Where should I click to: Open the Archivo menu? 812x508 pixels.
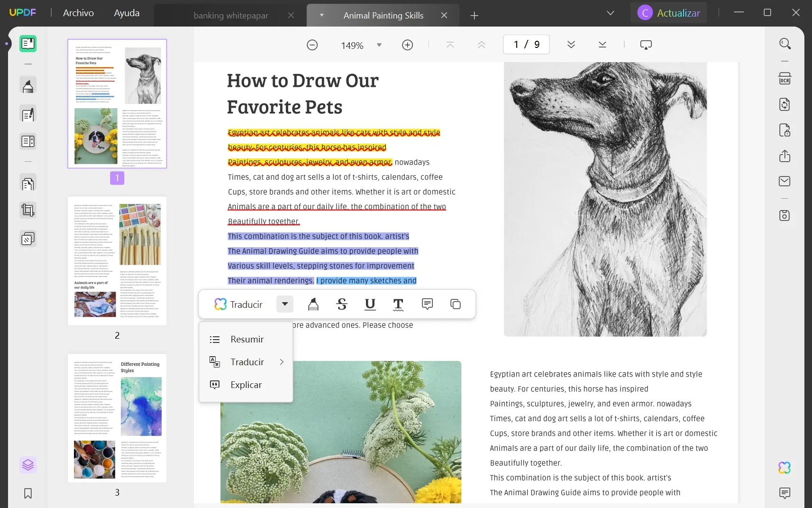[78, 13]
